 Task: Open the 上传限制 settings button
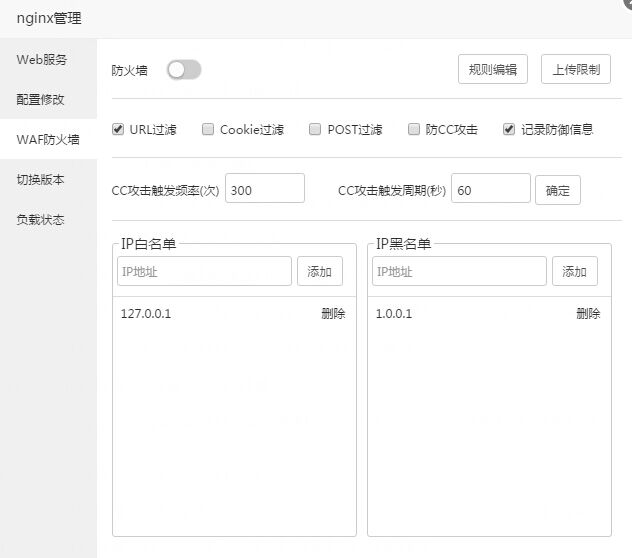click(576, 69)
